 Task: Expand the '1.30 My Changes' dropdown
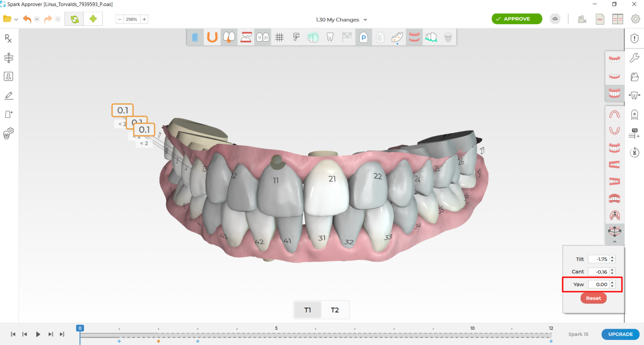[365, 20]
